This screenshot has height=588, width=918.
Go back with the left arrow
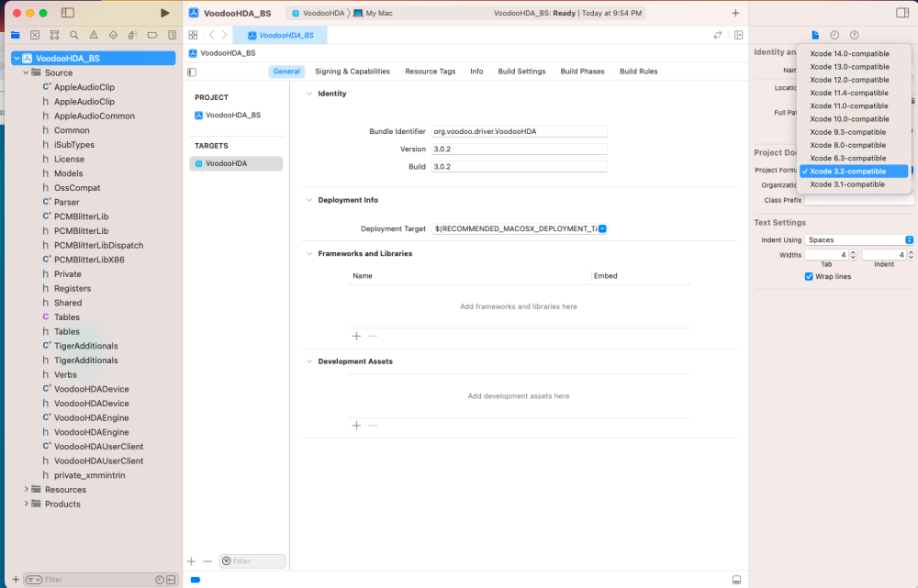212,35
